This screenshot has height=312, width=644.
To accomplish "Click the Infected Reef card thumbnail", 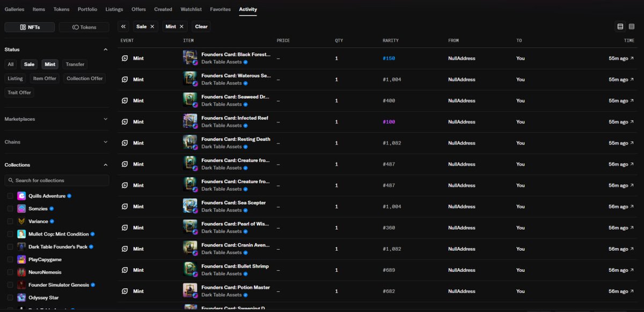I will [x=190, y=121].
